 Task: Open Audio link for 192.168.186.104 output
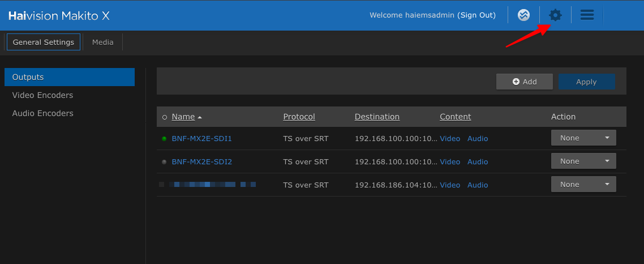coord(478,185)
